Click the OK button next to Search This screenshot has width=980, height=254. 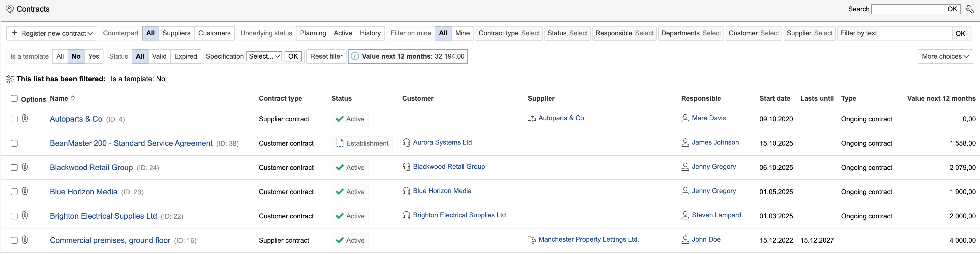pos(952,9)
